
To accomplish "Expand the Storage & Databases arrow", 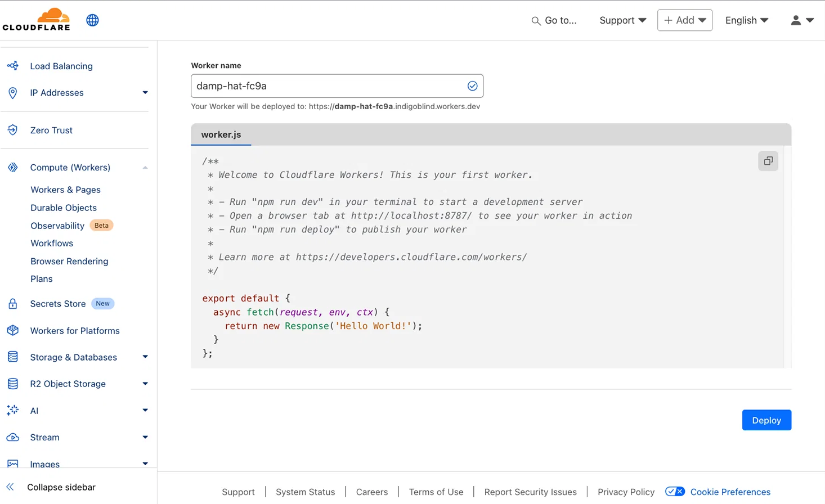I will click(x=145, y=357).
